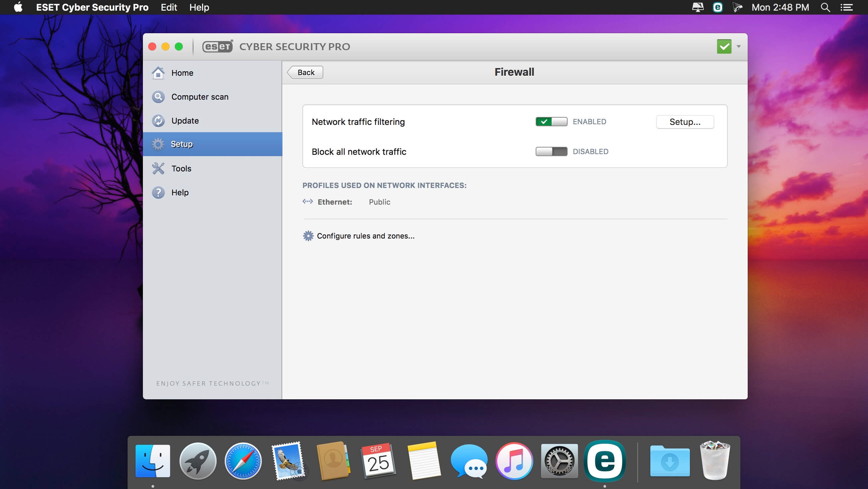868x489 pixels.
Task: Go to the Home section
Action: coord(212,73)
